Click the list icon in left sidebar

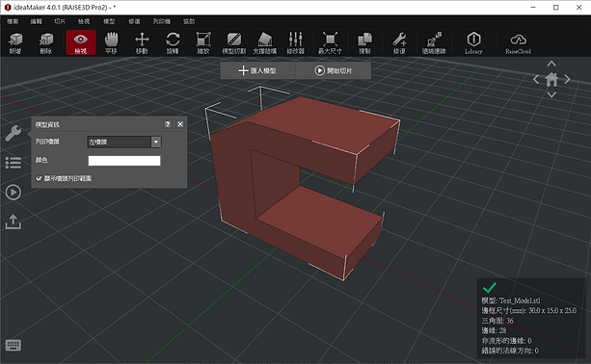13,163
